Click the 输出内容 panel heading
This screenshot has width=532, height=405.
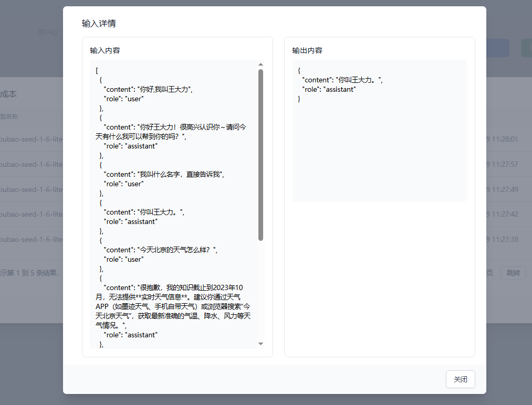pyautogui.click(x=307, y=50)
